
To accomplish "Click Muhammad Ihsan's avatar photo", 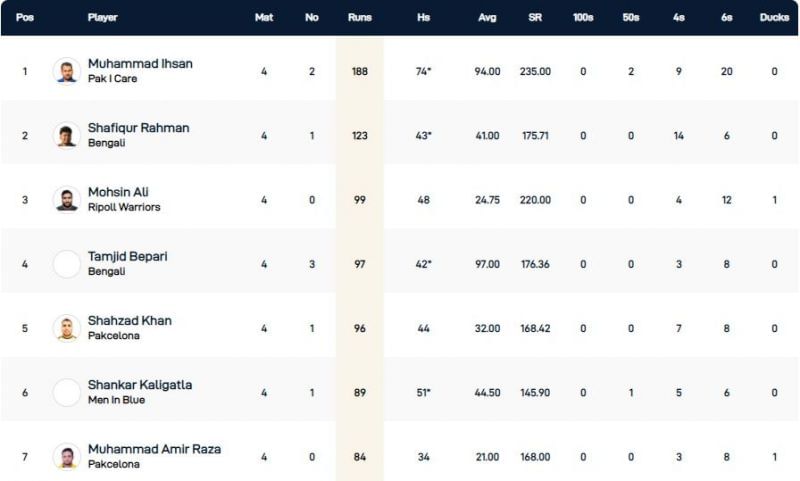I will click(66, 71).
